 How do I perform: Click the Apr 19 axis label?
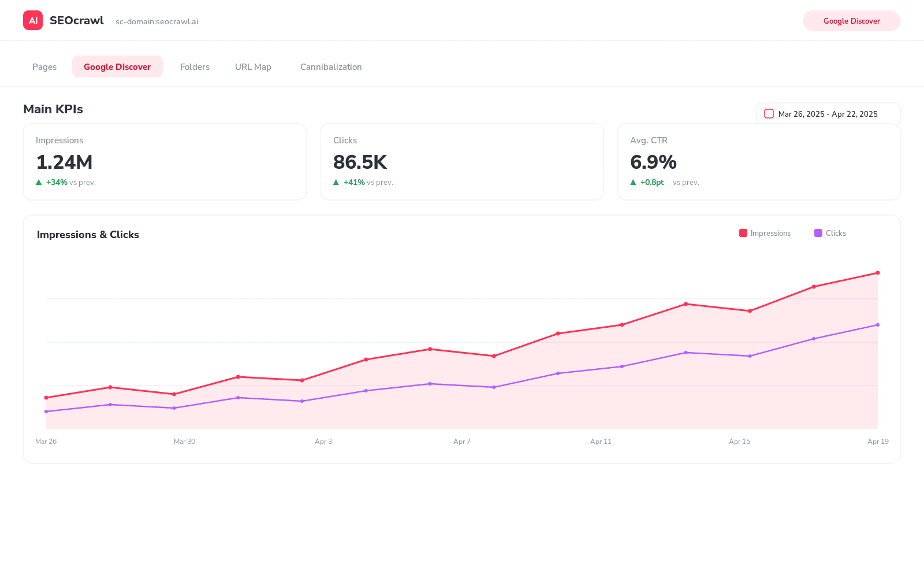point(878,441)
